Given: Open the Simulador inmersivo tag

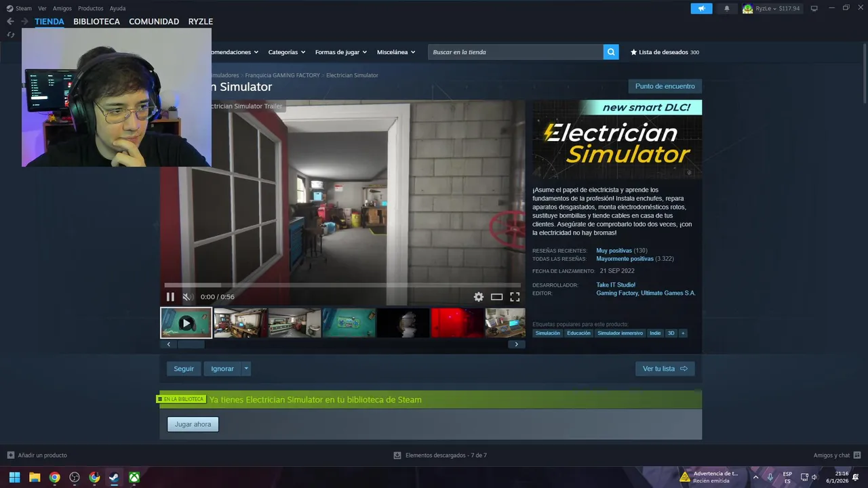Looking at the screenshot, I should (620, 333).
